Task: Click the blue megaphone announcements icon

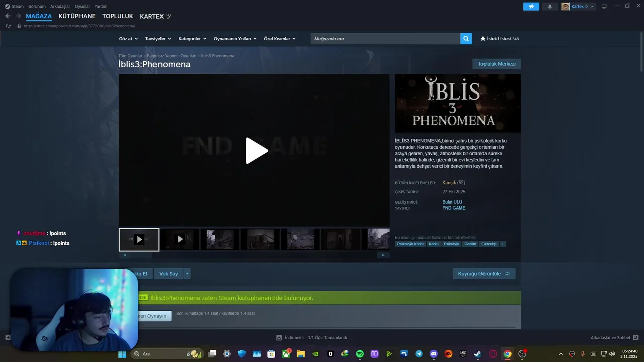Action: [531, 6]
